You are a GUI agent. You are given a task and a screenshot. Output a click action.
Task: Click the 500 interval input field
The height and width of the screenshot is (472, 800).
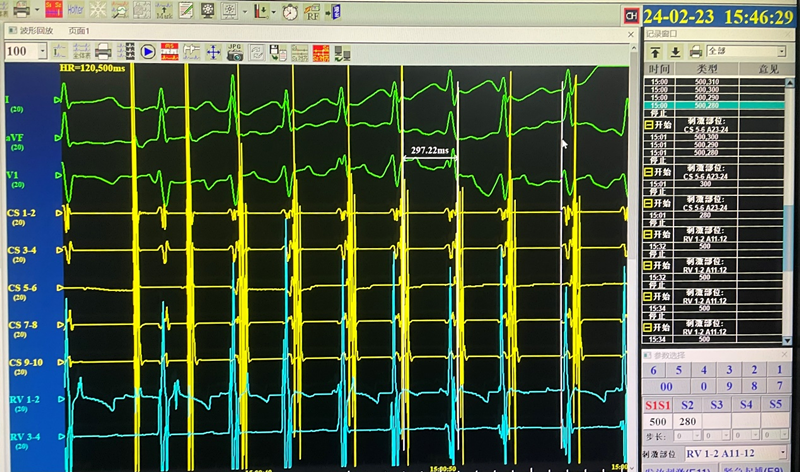(656, 421)
